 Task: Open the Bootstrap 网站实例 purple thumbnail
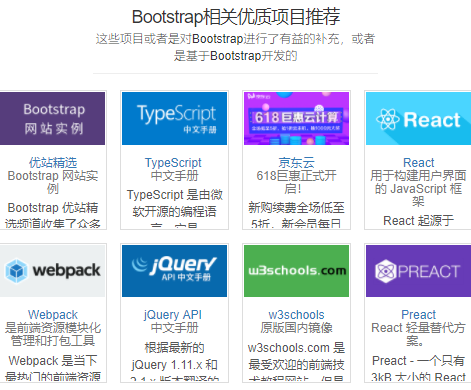tap(52, 118)
